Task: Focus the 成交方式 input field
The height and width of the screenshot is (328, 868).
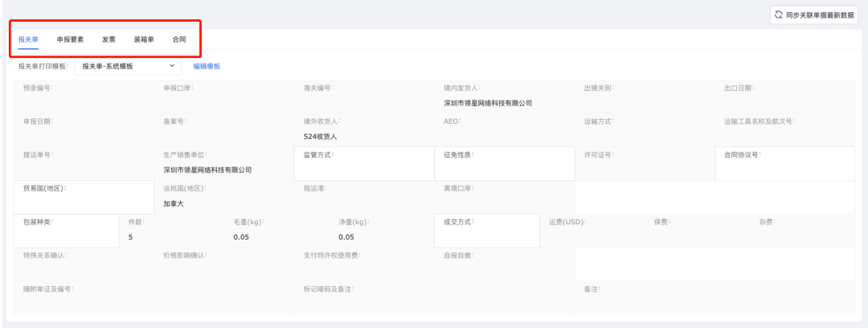Action: (485, 232)
